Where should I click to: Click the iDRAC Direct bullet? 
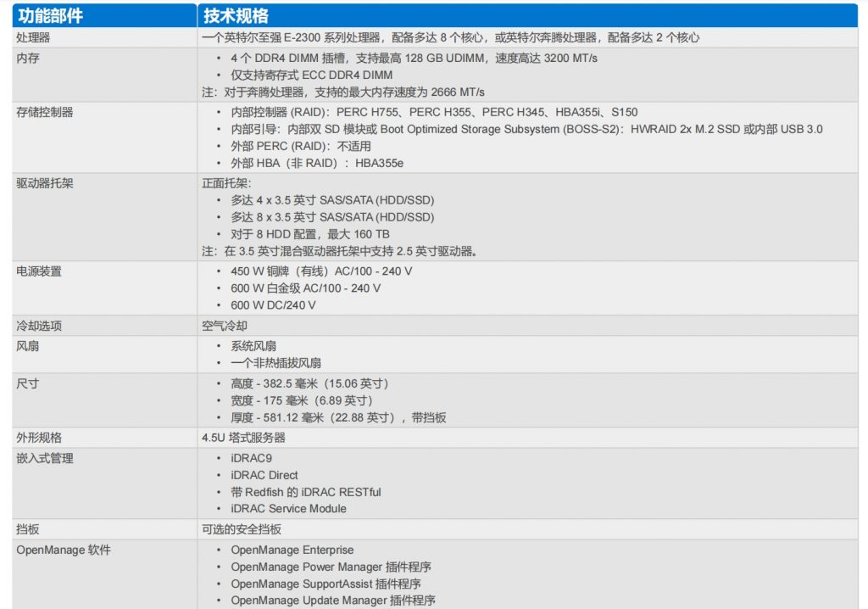264,476
